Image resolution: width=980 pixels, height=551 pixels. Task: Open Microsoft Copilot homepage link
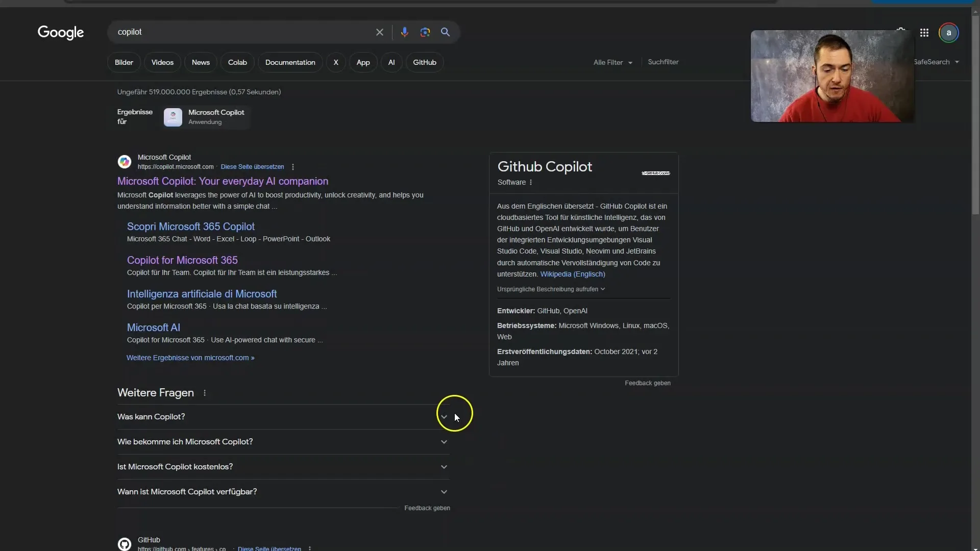223,180
